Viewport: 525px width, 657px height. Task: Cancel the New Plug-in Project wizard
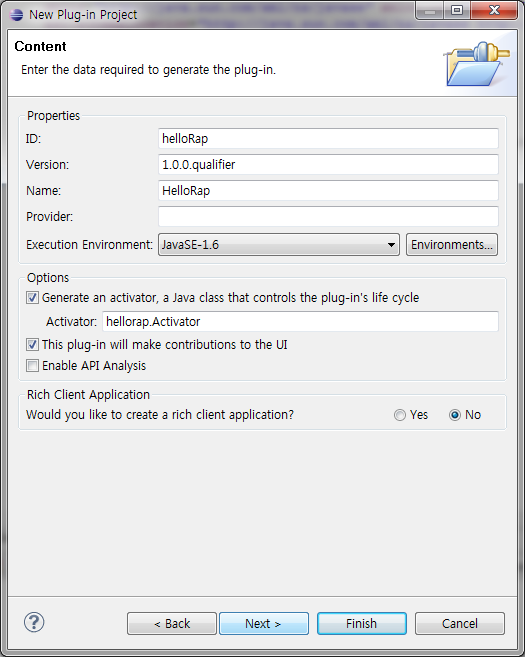click(x=460, y=623)
